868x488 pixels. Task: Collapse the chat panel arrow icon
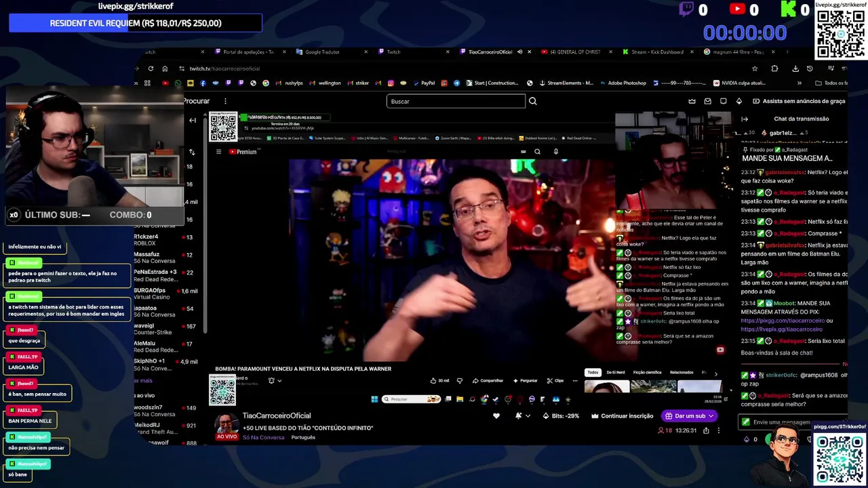point(745,119)
